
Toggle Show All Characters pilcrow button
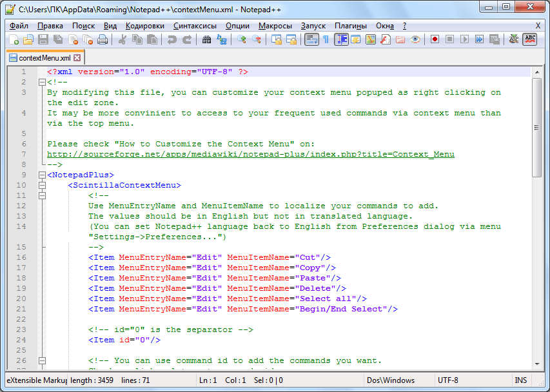(326, 39)
